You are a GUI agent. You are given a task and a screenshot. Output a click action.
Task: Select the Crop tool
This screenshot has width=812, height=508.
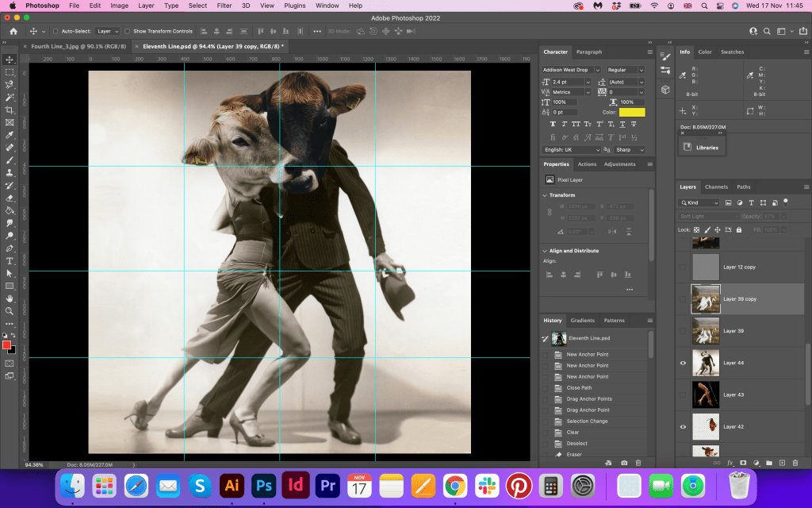pyautogui.click(x=10, y=110)
